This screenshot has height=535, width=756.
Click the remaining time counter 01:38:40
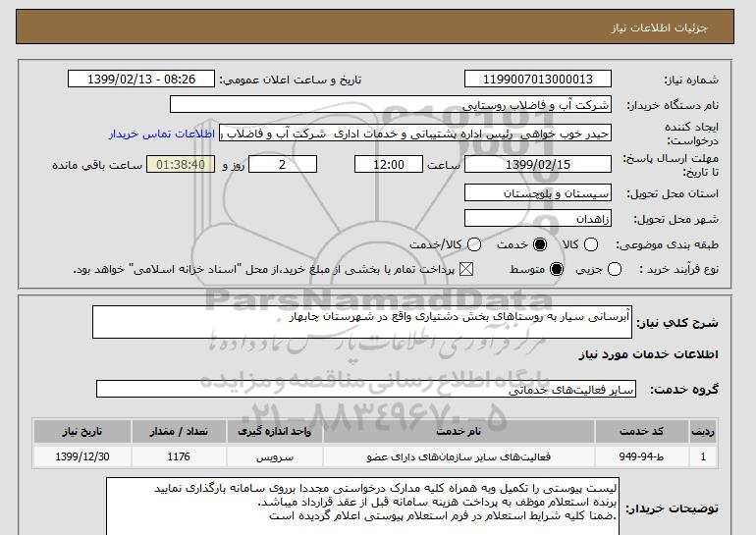click(181, 164)
